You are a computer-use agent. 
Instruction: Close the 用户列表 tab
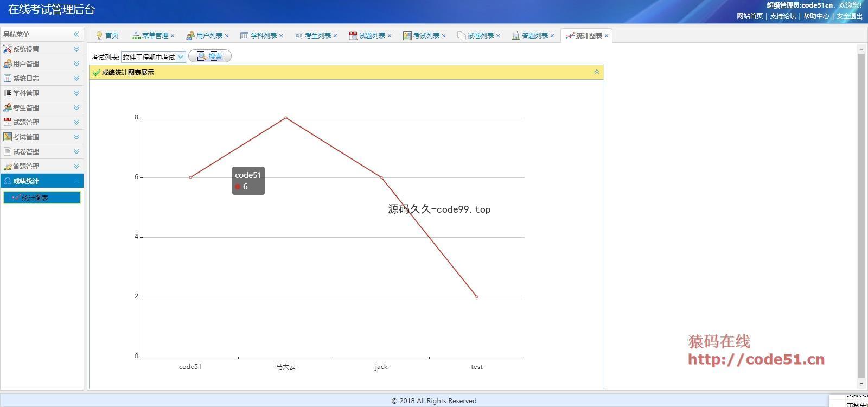[x=227, y=36]
